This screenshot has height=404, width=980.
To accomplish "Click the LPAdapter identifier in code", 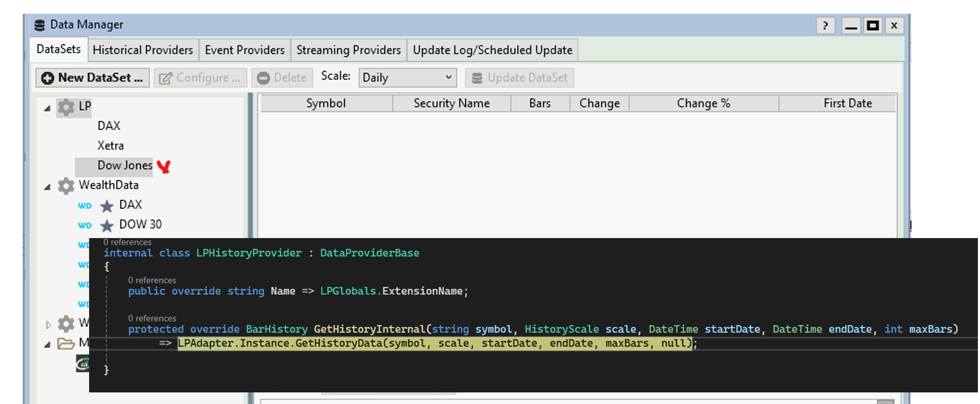I will pyautogui.click(x=206, y=343).
